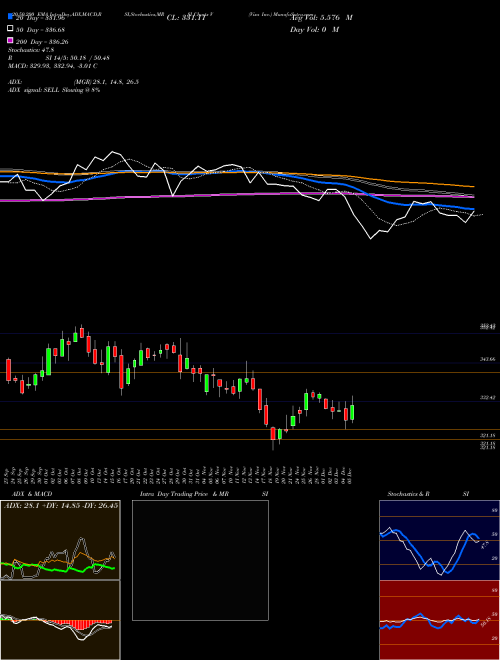Click the 'ADX & MACD' panel title
500x660 pixels.
[30, 494]
